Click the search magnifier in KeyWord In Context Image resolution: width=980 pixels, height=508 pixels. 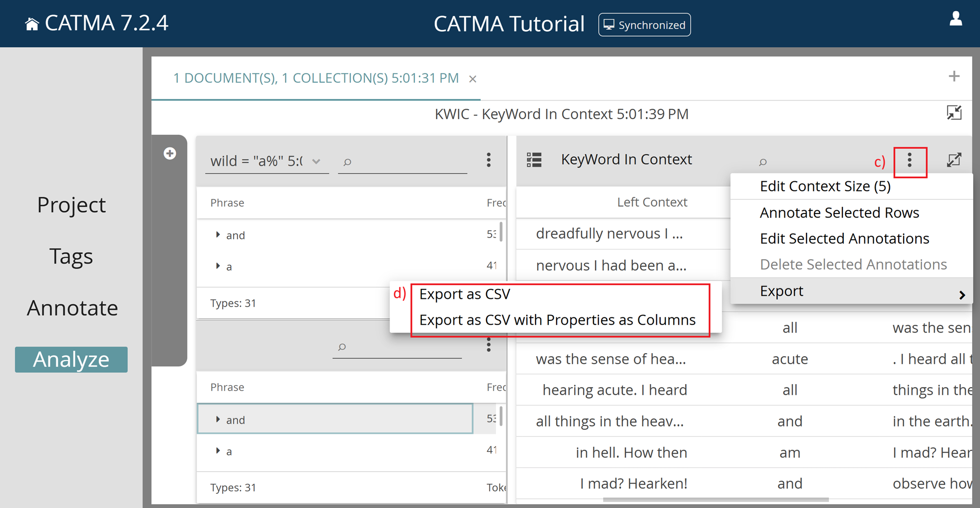click(763, 162)
